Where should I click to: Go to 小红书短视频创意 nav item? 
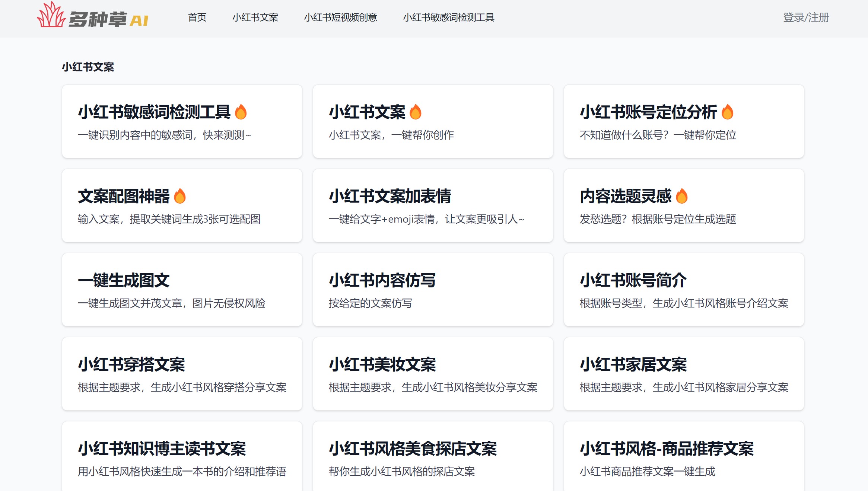click(340, 17)
